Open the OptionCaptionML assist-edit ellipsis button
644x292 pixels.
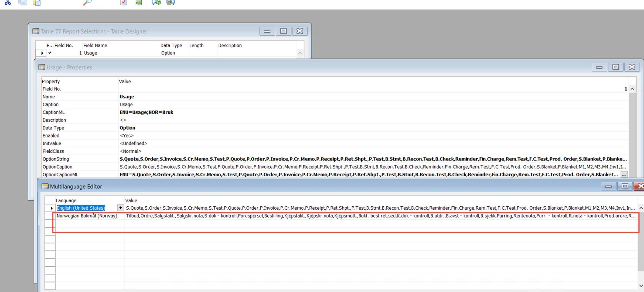623,174
